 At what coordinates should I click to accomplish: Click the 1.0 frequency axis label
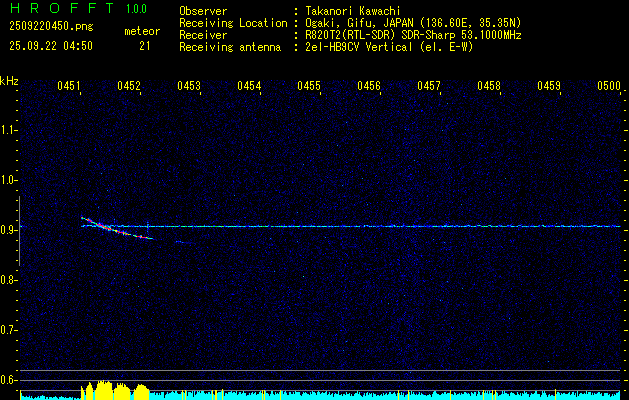(x=9, y=180)
